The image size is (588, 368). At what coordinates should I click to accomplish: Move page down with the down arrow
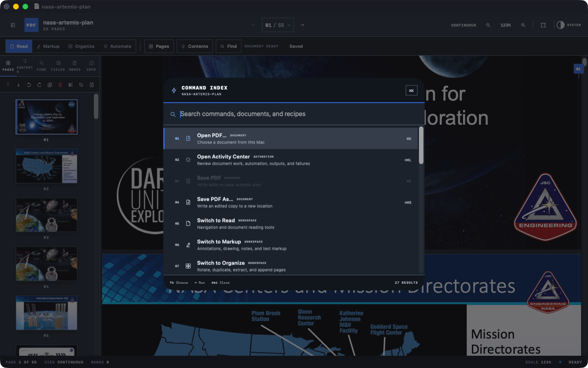coord(18,85)
